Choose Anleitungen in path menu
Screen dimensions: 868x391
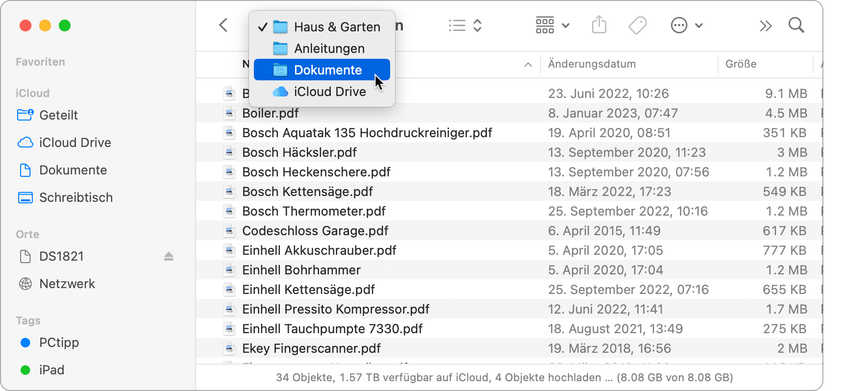point(322,49)
